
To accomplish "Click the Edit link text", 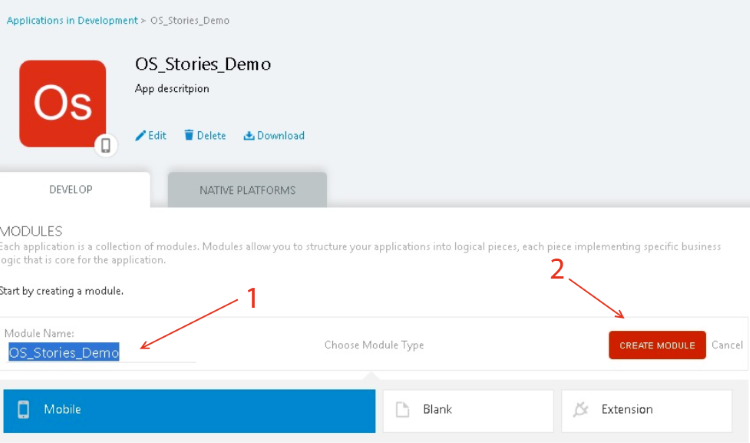I will 157,136.
